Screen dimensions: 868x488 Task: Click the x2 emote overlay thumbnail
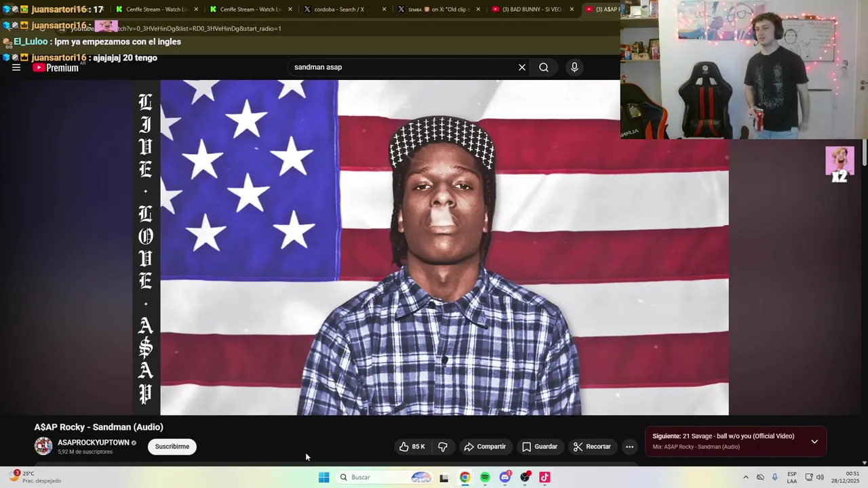tap(840, 165)
